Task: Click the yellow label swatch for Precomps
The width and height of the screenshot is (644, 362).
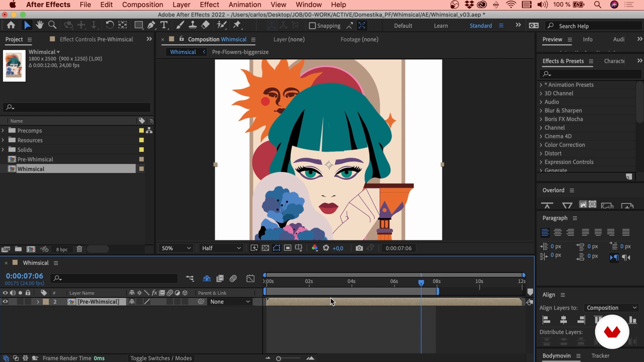Action: pos(141,130)
